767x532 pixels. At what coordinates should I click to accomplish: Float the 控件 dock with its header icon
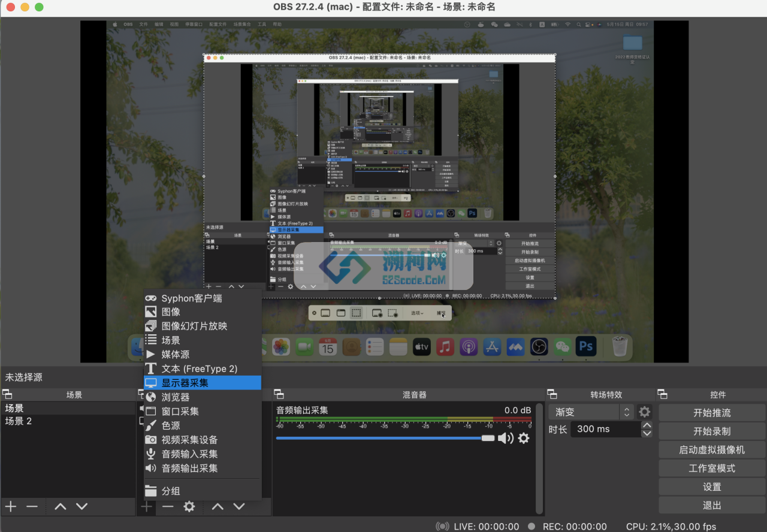point(662,394)
